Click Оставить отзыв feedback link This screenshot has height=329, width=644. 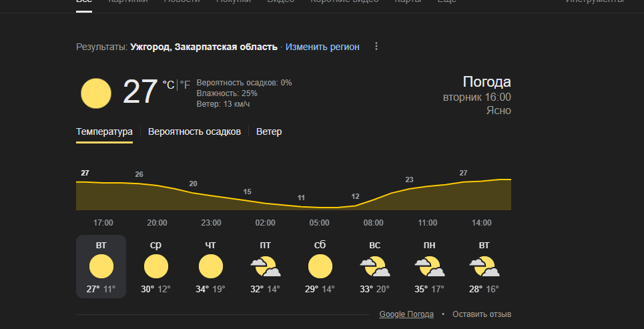tap(482, 314)
